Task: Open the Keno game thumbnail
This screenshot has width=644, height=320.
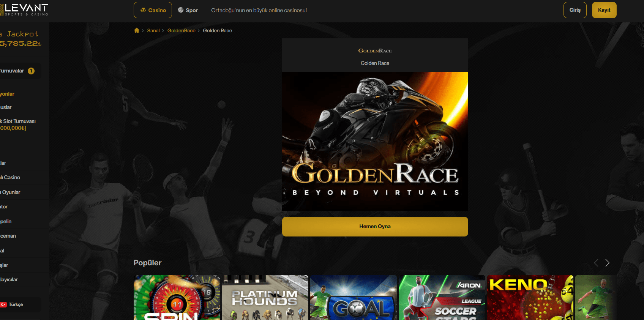Action: coord(530,298)
